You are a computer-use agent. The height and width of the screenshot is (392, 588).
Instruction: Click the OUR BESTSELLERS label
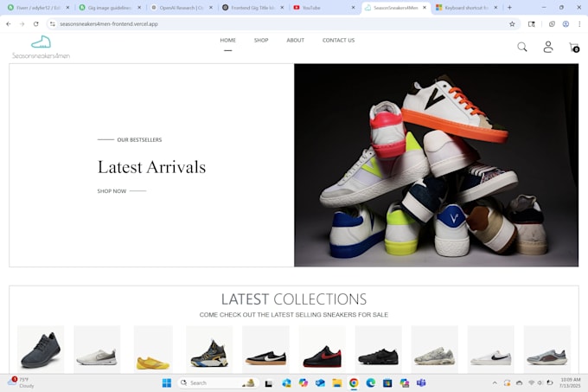coord(139,139)
